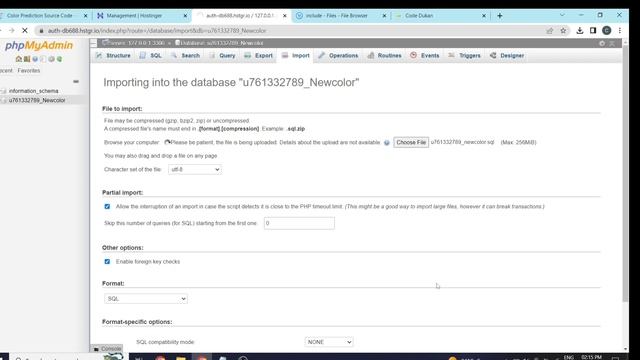
Task: Stop loading the page in browser
Action: (24, 31)
